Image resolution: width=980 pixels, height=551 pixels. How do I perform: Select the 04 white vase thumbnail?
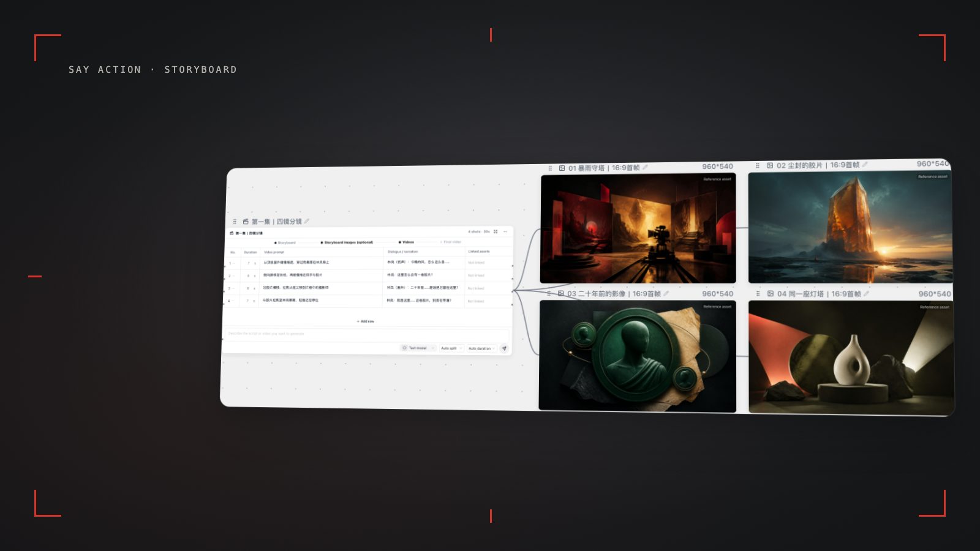tap(851, 357)
